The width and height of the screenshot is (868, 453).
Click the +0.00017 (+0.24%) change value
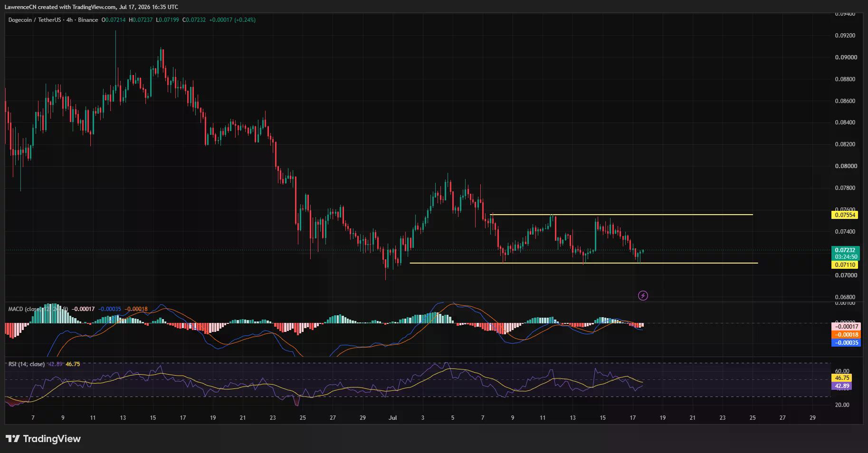point(232,20)
